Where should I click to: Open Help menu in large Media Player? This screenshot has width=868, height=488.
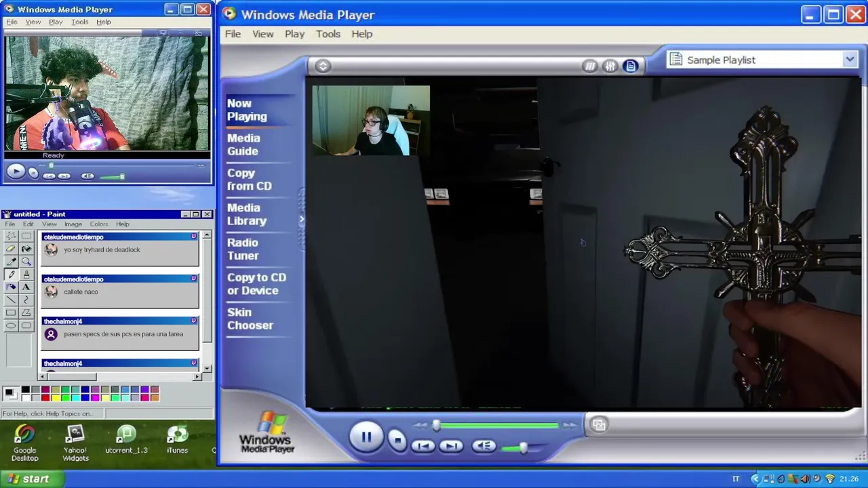(361, 34)
